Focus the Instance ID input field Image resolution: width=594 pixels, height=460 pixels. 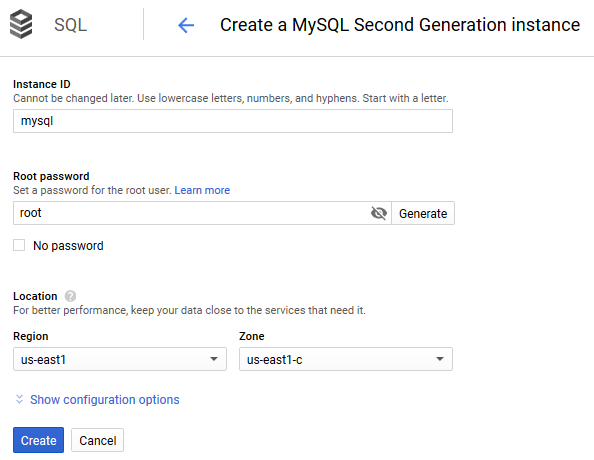click(x=233, y=121)
